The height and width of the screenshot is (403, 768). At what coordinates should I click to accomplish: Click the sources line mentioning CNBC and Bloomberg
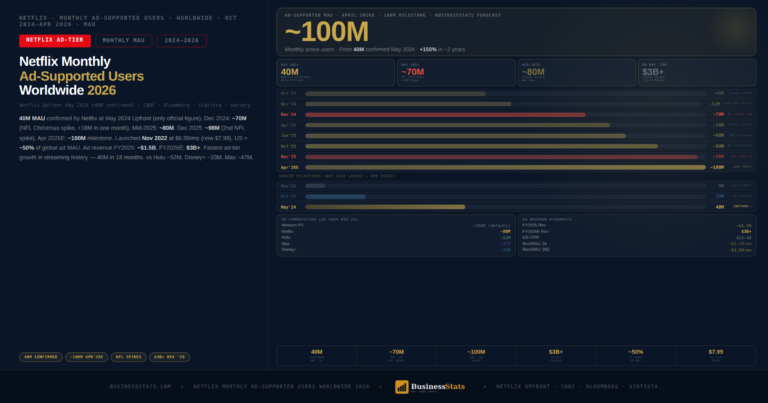[135, 105]
